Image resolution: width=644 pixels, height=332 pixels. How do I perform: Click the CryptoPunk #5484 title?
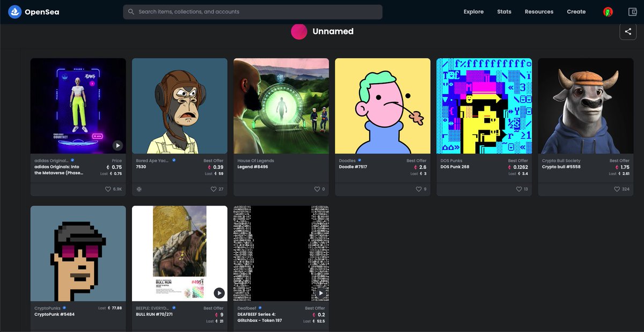click(x=54, y=314)
